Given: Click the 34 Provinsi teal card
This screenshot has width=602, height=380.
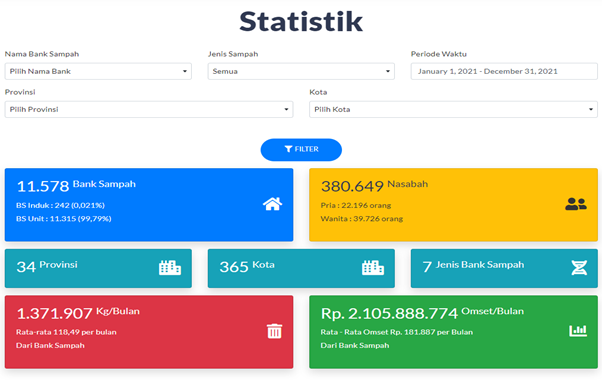Looking at the screenshot, I should (98, 268).
